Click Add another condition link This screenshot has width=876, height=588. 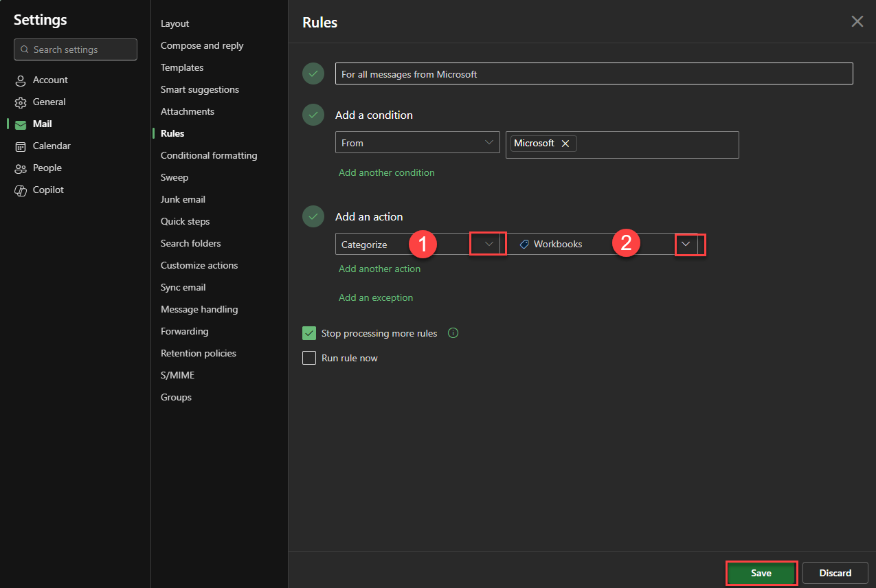click(x=386, y=172)
